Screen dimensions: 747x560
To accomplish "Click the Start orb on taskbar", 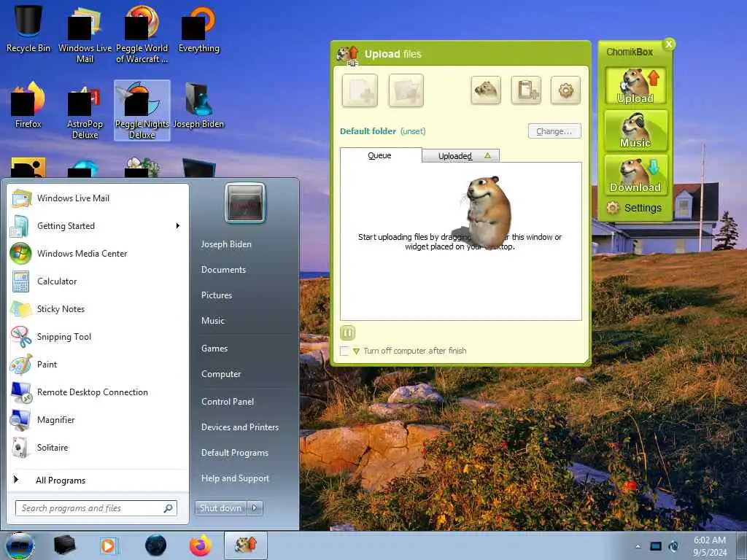I will pyautogui.click(x=20, y=545).
